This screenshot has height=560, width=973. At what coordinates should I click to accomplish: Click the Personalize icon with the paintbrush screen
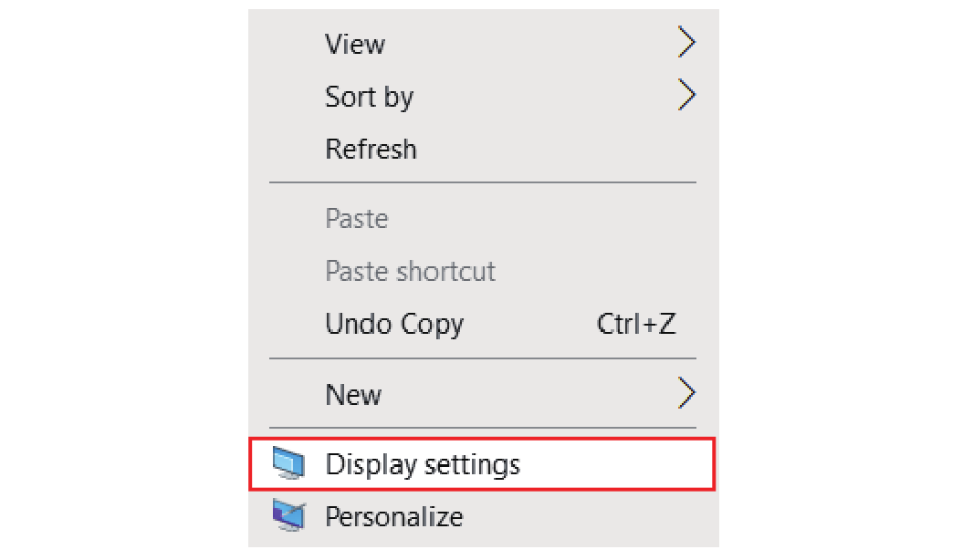pyautogui.click(x=288, y=517)
